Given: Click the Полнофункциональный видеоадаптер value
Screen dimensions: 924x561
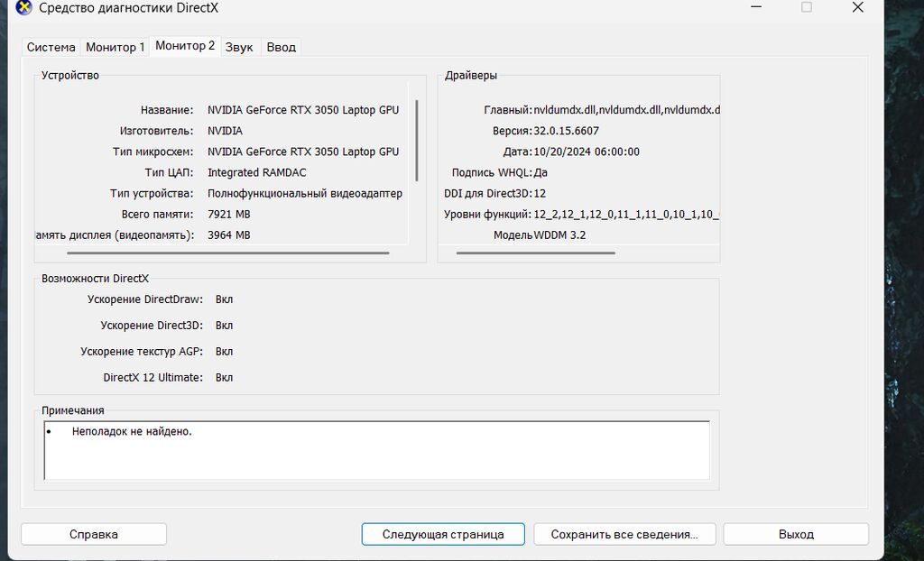Looking at the screenshot, I should (x=305, y=193).
